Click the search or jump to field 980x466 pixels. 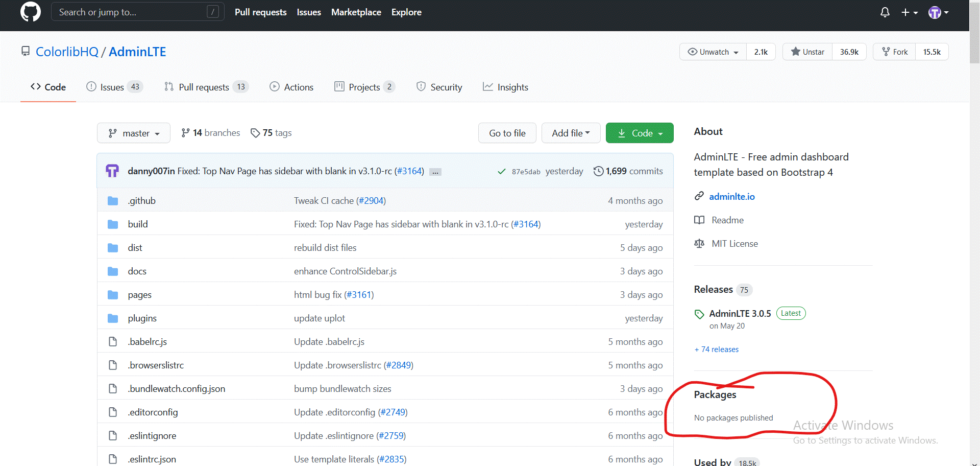point(137,12)
